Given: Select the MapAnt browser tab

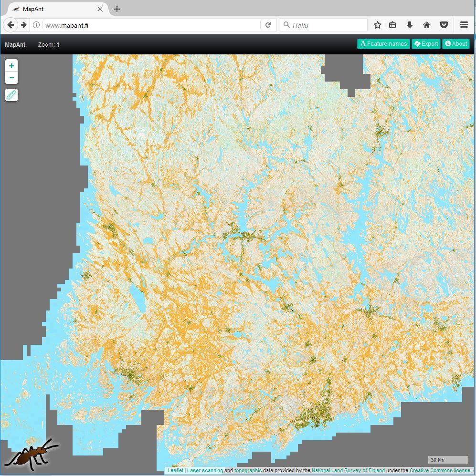Looking at the screenshot, I should click(x=53, y=9).
